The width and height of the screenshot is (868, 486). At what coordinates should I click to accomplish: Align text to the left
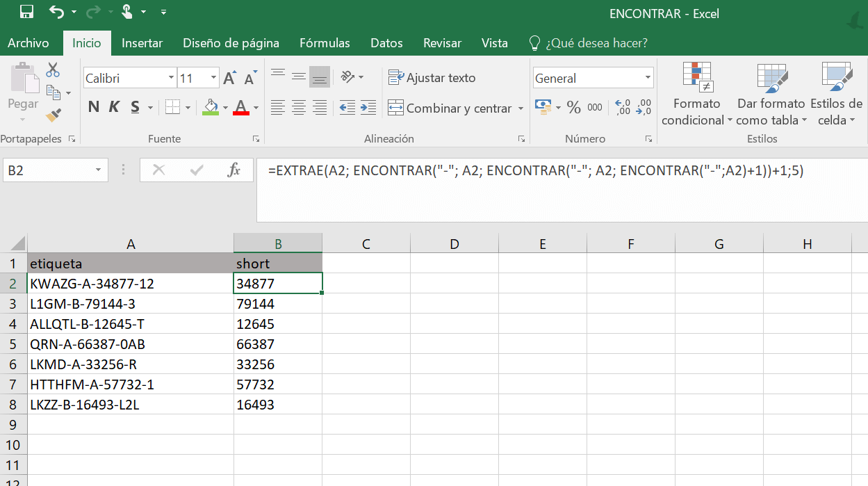pos(278,108)
